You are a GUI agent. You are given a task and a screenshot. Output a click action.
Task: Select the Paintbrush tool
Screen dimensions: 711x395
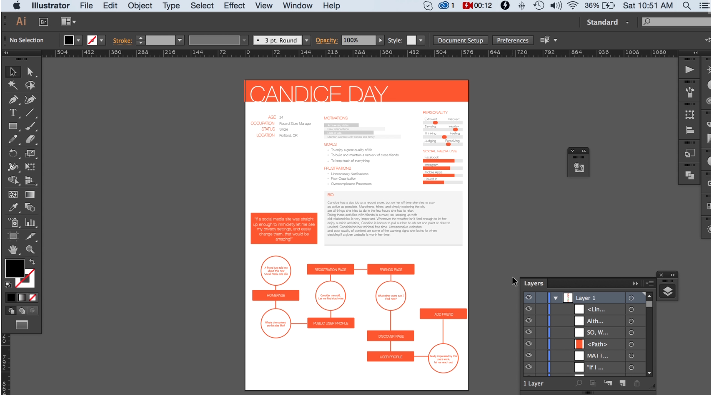30,127
